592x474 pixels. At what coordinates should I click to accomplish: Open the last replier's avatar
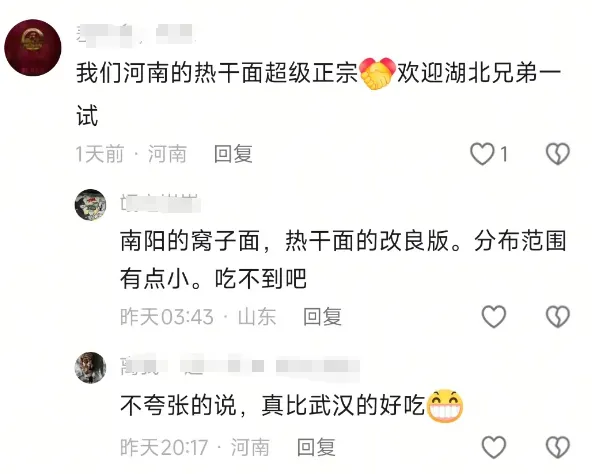[x=90, y=367]
